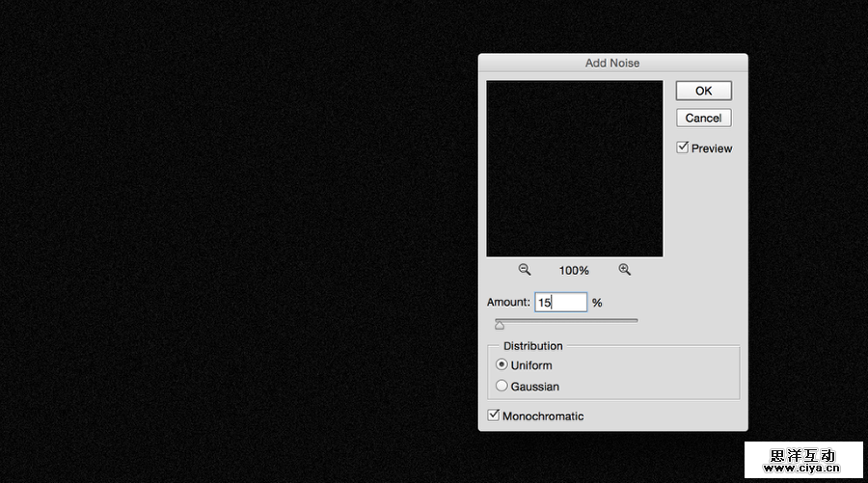Click the Add Noise title bar
Viewport: 868px width, 483px height.
[612, 63]
